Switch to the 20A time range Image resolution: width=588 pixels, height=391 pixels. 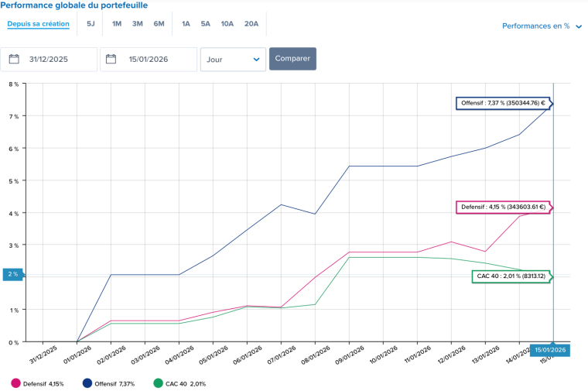point(251,24)
